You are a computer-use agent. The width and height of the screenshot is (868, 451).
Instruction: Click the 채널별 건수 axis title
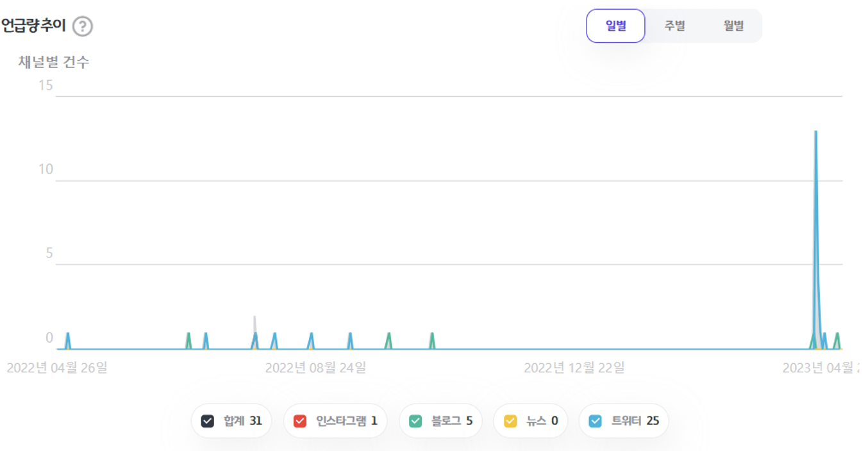click(54, 62)
